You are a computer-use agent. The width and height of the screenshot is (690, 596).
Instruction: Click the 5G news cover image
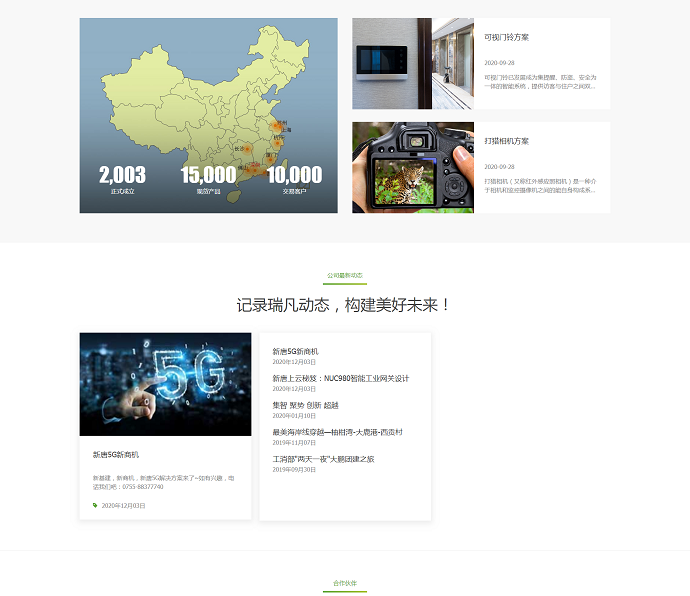pos(165,384)
